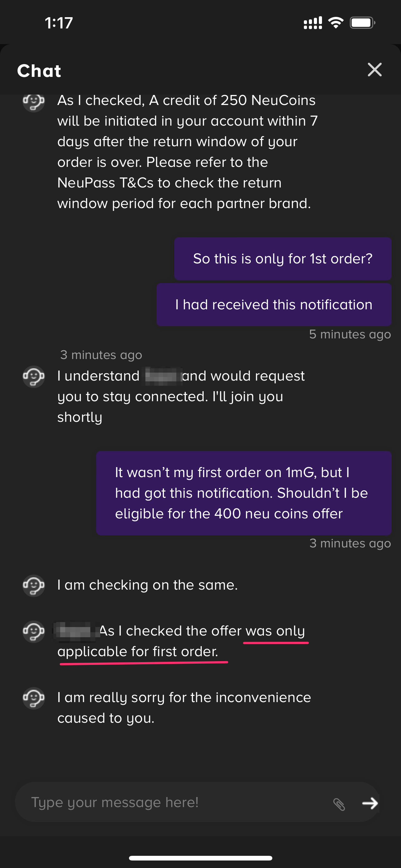
Task: Tap the underlined "applicable for first order" text
Action: coord(138,652)
